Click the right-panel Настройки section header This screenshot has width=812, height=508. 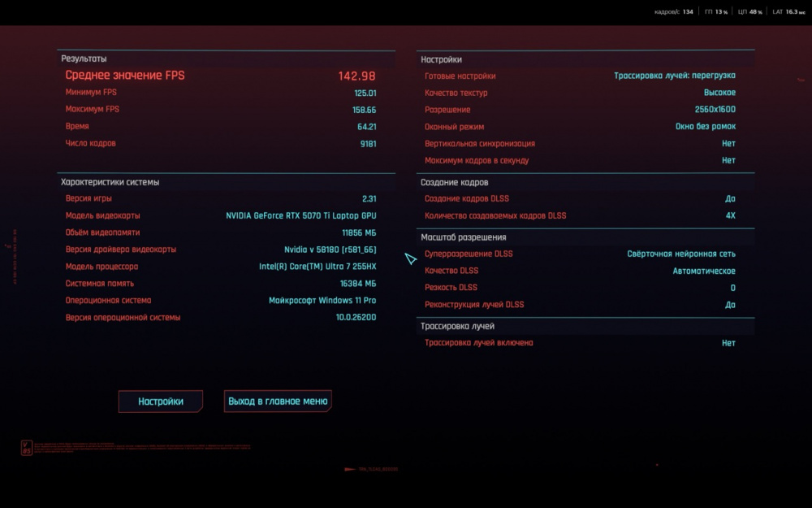(441, 59)
